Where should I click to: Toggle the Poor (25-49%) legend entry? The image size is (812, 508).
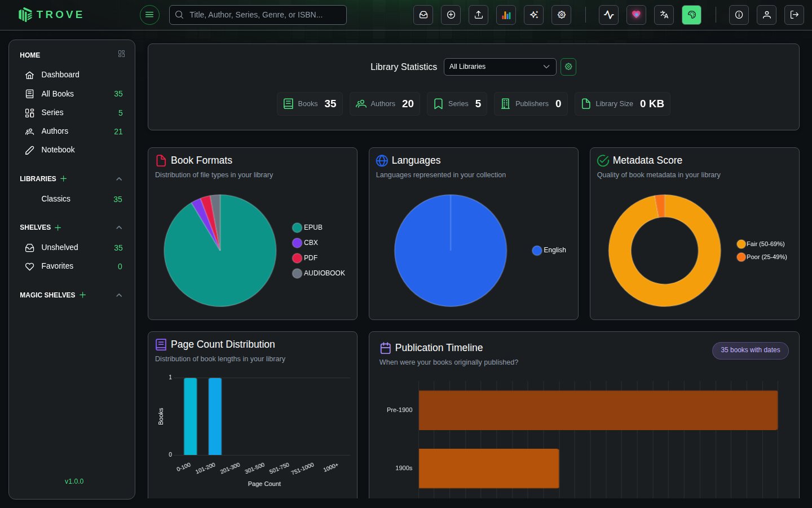[762, 257]
